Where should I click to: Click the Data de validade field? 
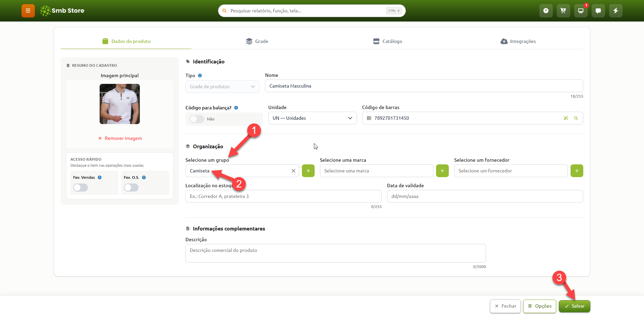point(485,196)
